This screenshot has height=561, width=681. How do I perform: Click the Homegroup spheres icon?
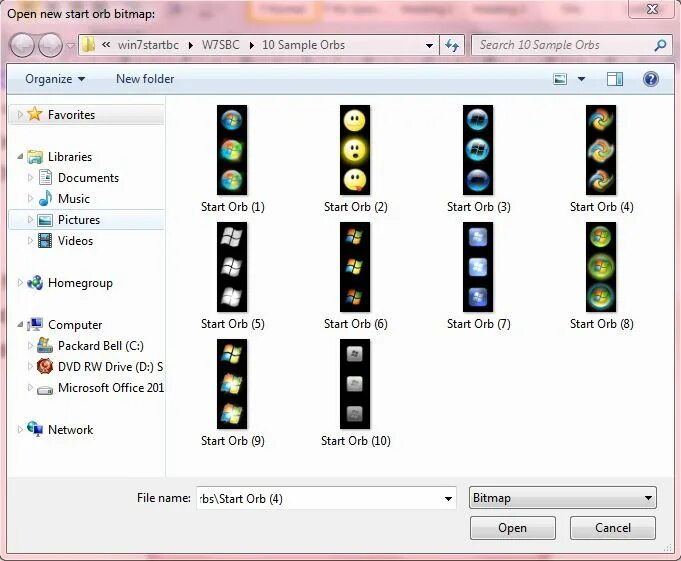tap(35, 283)
